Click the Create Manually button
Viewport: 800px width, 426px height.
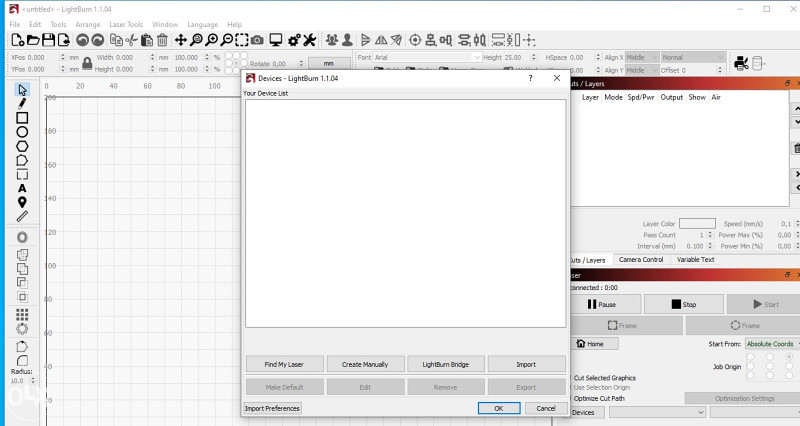[x=365, y=364]
